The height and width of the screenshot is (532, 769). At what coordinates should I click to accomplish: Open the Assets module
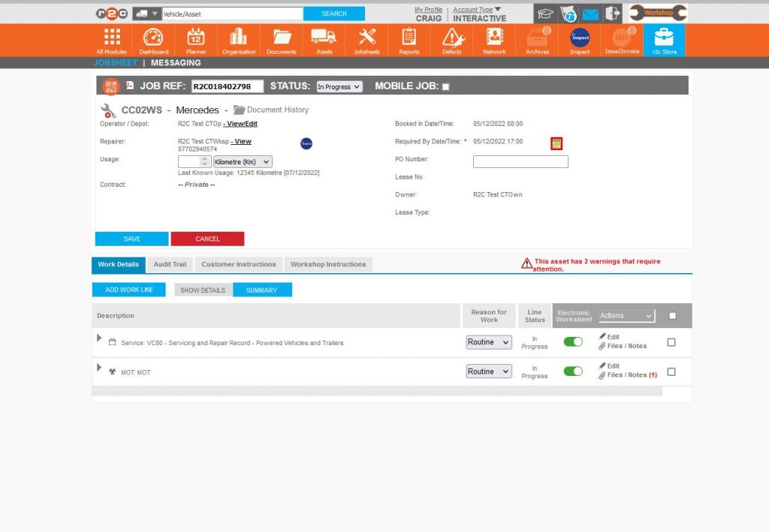[x=324, y=41]
